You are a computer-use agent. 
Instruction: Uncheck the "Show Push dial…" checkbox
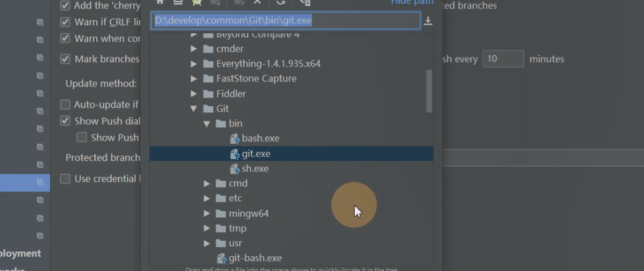coord(65,121)
